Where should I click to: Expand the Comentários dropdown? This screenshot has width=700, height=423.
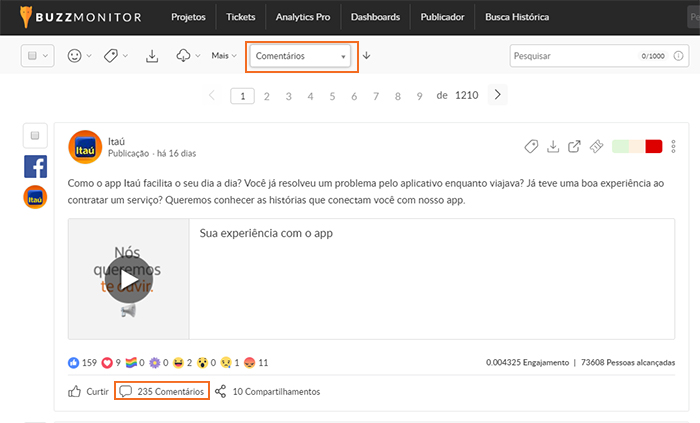(x=300, y=57)
